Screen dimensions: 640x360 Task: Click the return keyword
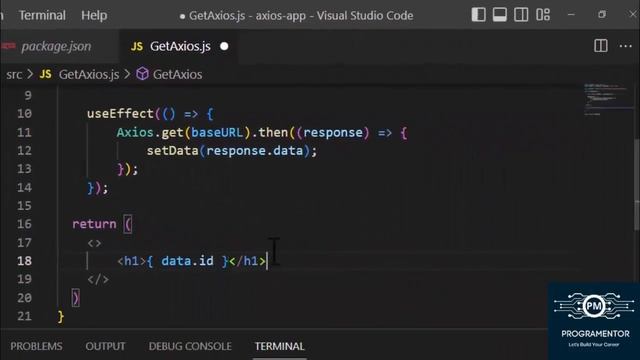point(94,224)
